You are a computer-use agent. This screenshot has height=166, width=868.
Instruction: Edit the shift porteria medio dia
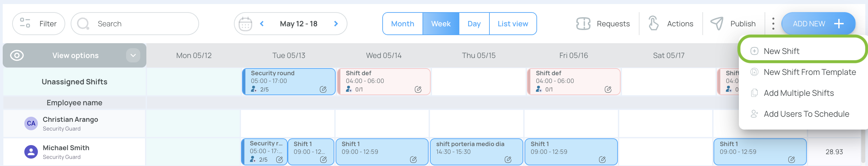(x=508, y=160)
